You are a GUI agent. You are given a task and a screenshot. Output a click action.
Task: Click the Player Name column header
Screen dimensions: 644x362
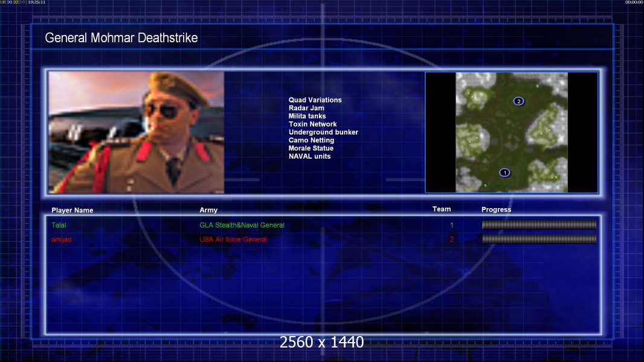[x=72, y=211]
